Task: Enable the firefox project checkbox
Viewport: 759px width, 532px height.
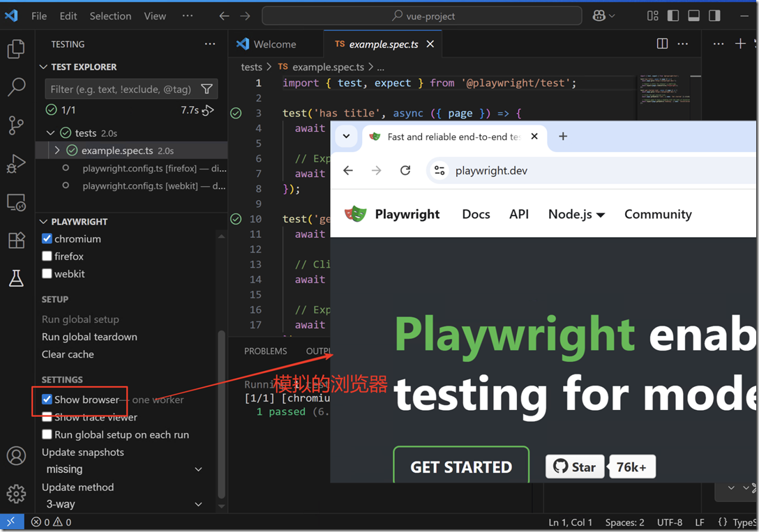Action: point(47,256)
